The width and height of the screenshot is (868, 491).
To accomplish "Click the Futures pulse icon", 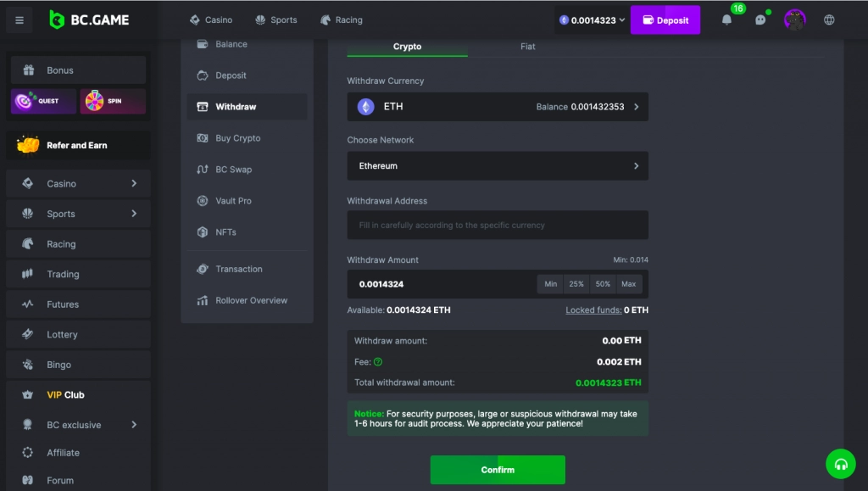I will tap(28, 304).
